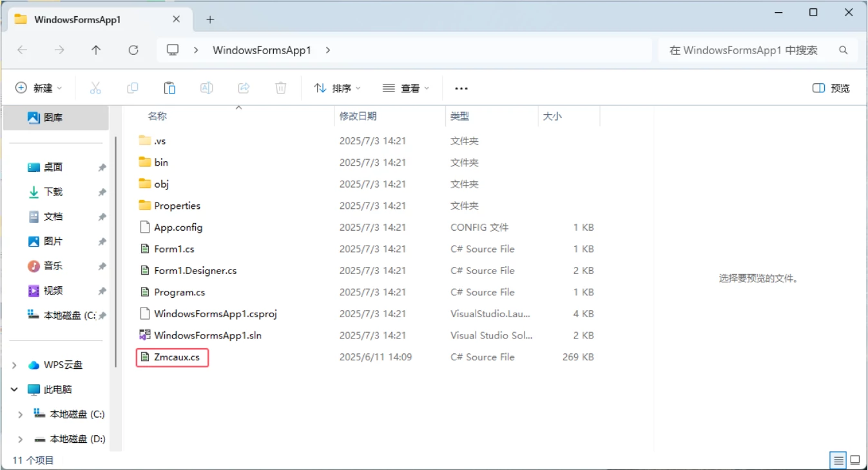Click the search magnifier icon
868x470 pixels.
coord(844,50)
